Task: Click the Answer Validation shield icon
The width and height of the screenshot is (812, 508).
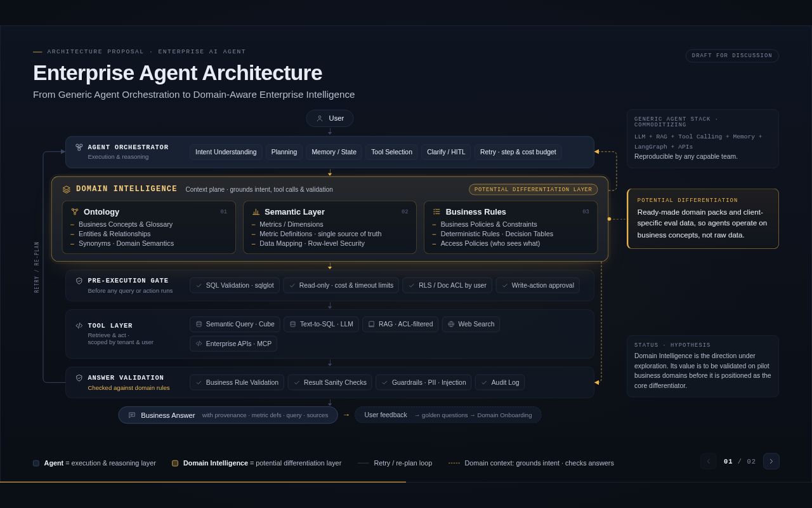Action: (79, 378)
